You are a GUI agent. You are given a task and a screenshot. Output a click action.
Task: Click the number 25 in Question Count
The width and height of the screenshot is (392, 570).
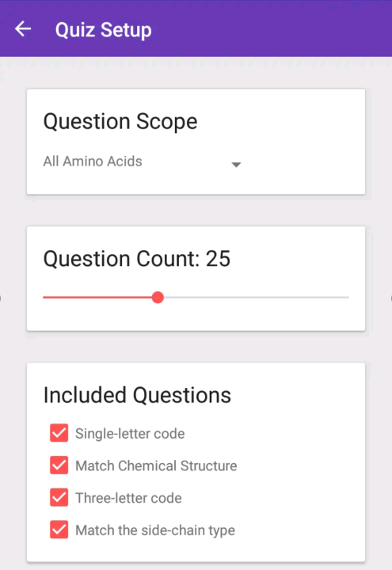tap(219, 258)
